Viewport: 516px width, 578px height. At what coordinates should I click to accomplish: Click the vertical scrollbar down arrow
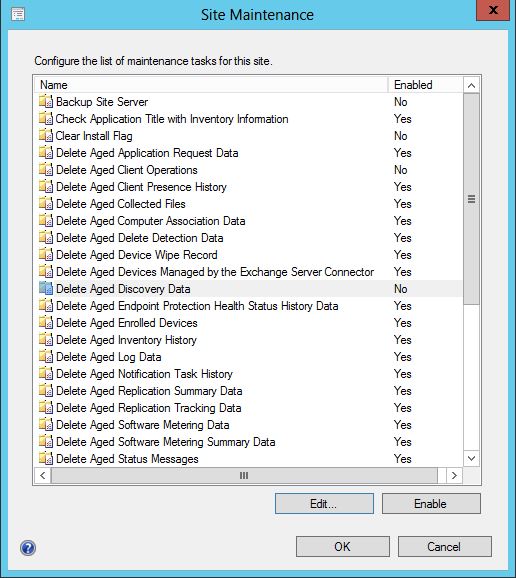tap(471, 459)
